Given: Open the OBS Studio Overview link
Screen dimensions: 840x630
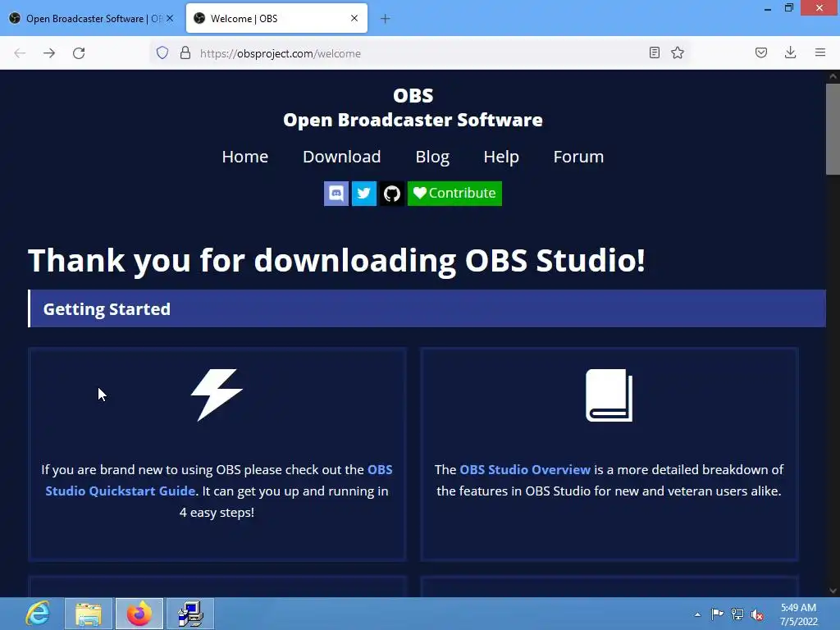Looking at the screenshot, I should [525, 470].
